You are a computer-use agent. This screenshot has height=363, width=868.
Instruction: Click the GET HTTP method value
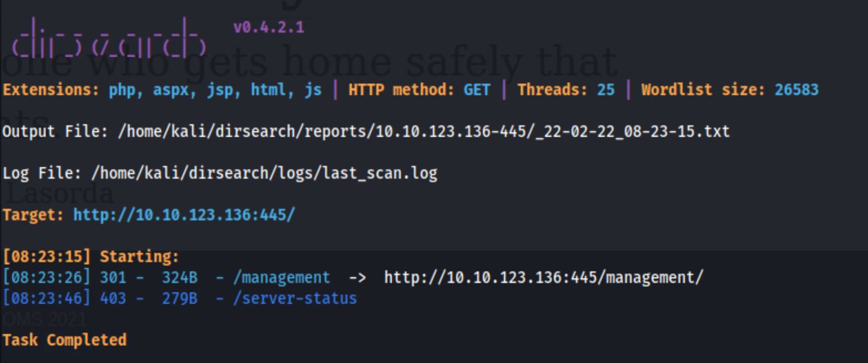click(476, 90)
